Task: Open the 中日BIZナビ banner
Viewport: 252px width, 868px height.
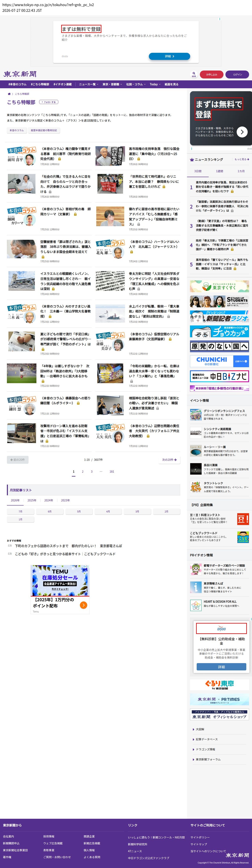Action: pos(219,376)
